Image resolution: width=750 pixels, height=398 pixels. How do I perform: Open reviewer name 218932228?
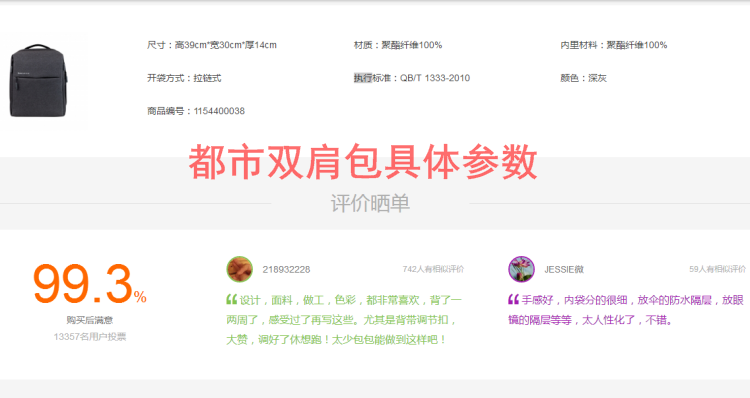(286, 270)
